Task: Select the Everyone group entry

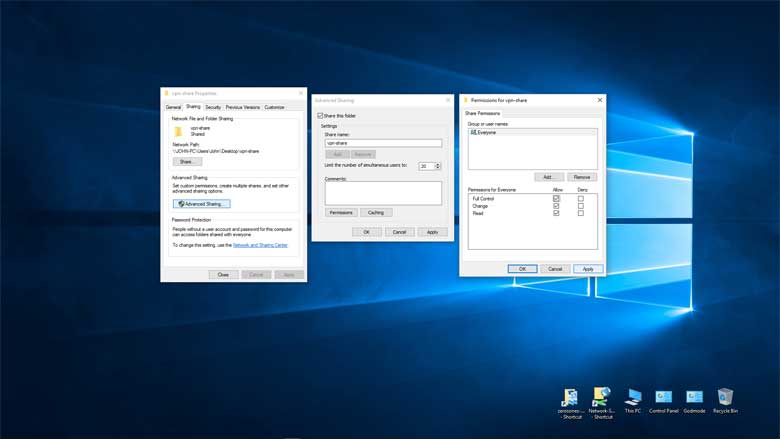Action: coord(487,132)
